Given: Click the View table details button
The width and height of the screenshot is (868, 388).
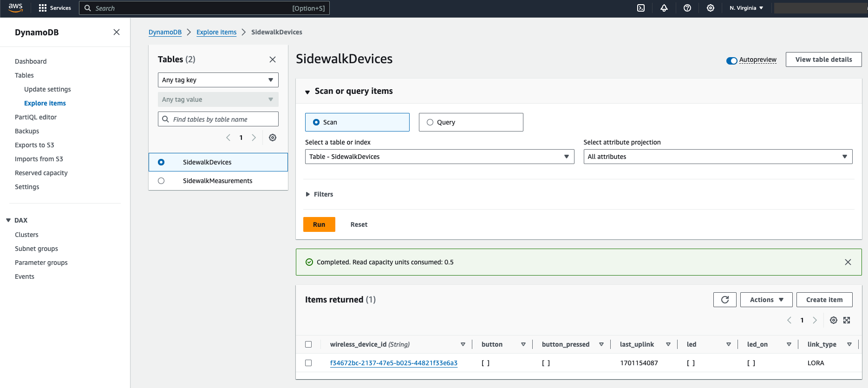Looking at the screenshot, I should (x=824, y=59).
